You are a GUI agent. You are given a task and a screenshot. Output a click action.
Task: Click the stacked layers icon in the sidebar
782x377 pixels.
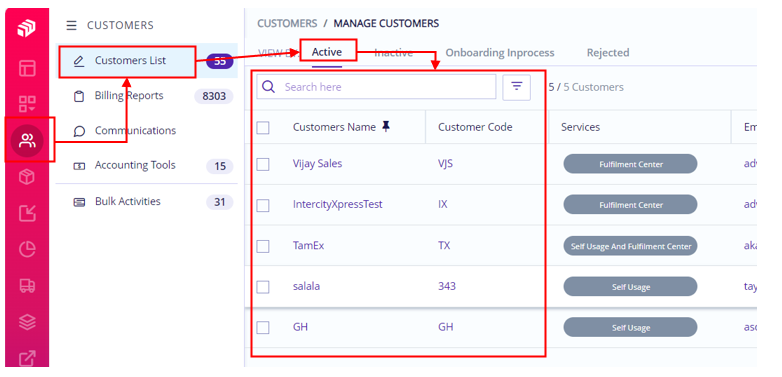point(27,322)
